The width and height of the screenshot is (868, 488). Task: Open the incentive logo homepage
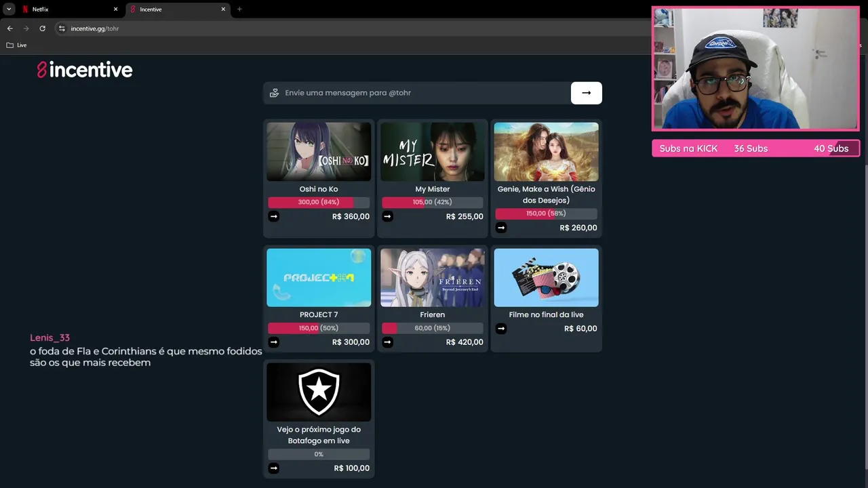(85, 70)
